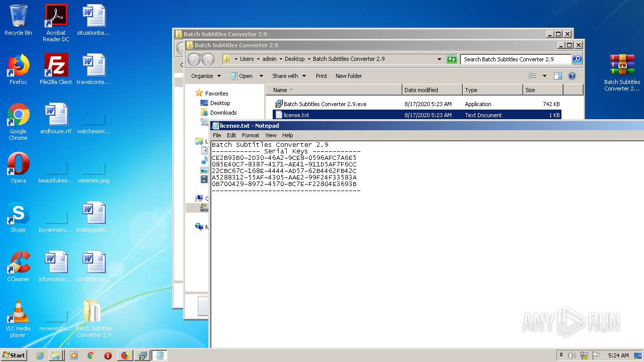Sort files by the Date modified column
Screen dimensions: 644x362
pyautogui.click(x=432, y=90)
